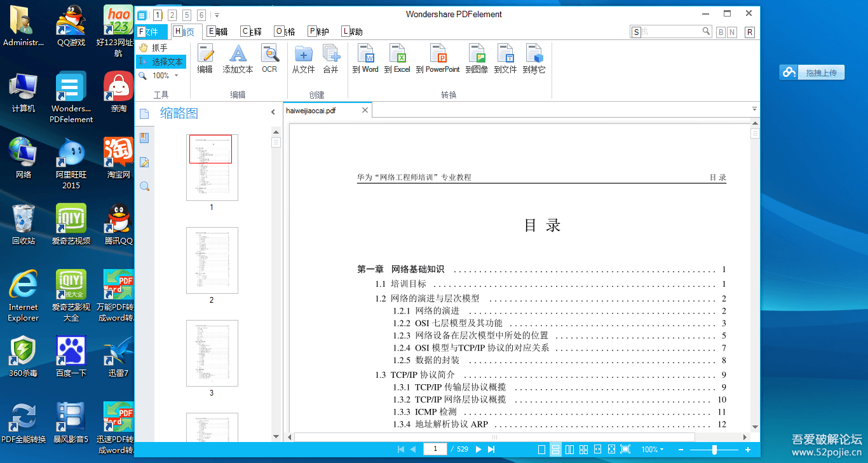The width and height of the screenshot is (868, 463).
Task: Click the page number input field
Action: point(435,449)
